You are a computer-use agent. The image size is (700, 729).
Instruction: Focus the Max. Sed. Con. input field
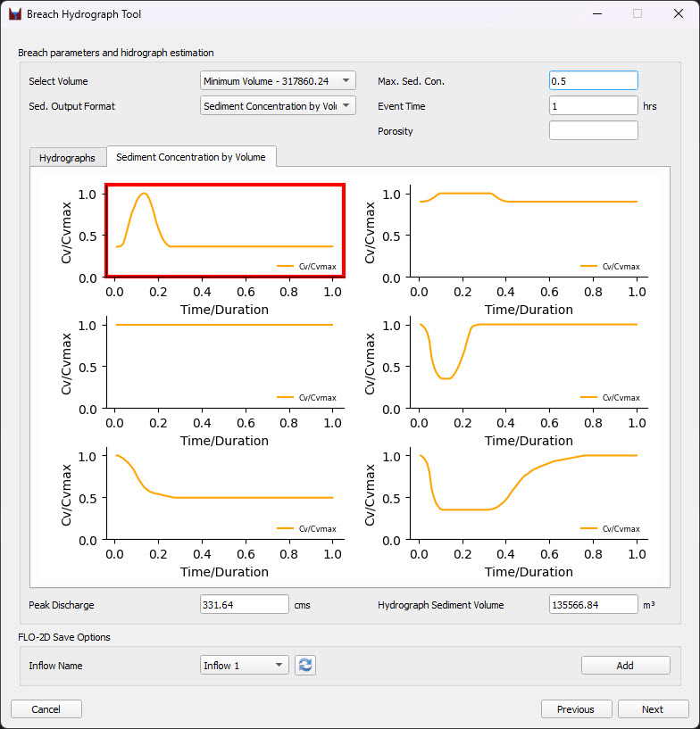593,81
